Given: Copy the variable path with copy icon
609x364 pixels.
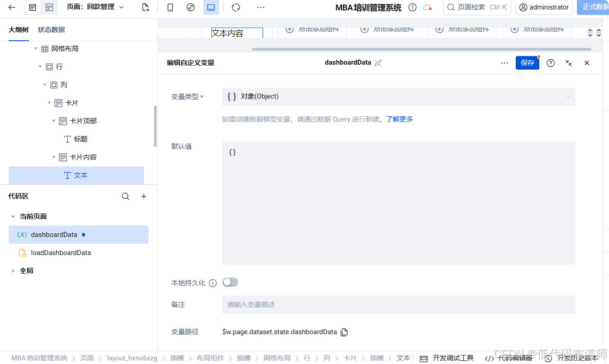Looking at the screenshot, I should click(x=344, y=332).
